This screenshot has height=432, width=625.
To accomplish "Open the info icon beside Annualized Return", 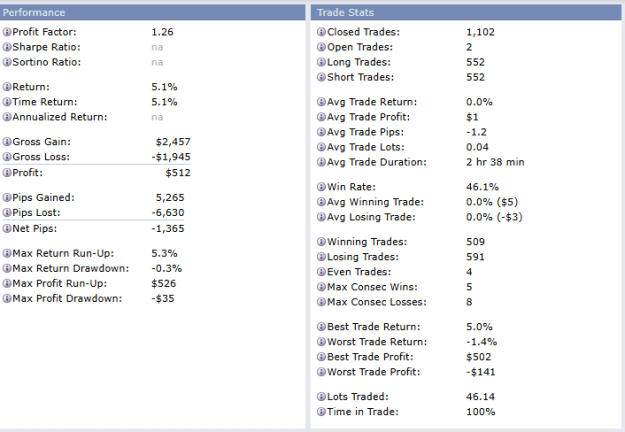I will (x=7, y=117).
